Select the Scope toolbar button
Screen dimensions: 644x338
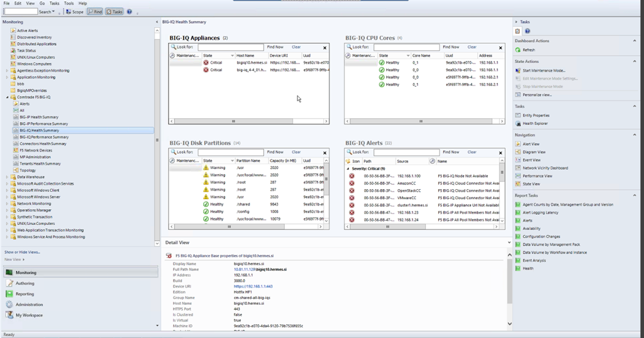[x=75, y=11]
